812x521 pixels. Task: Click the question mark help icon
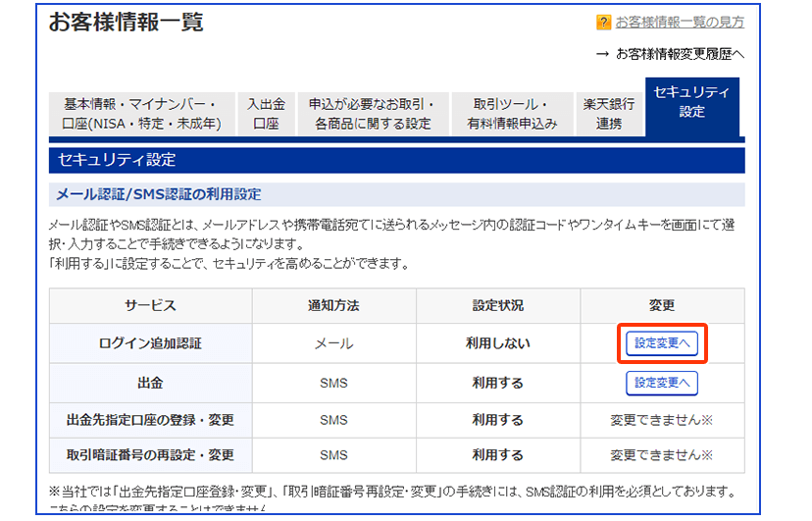[604, 23]
